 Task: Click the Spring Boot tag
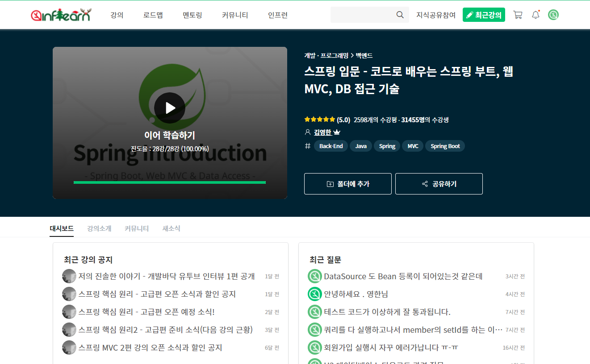[x=445, y=146]
